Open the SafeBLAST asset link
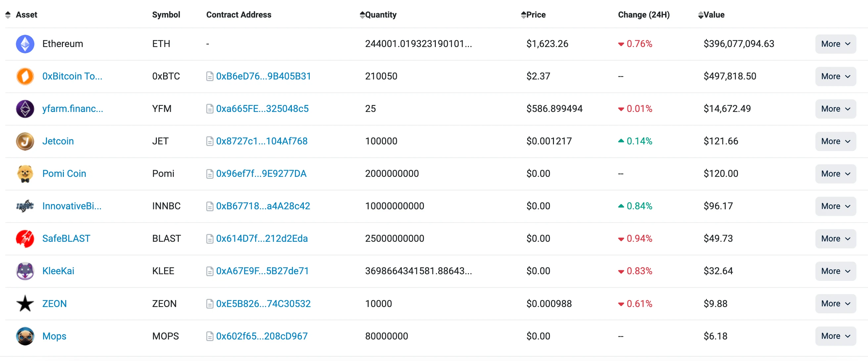This screenshot has width=868, height=361. coord(66,238)
